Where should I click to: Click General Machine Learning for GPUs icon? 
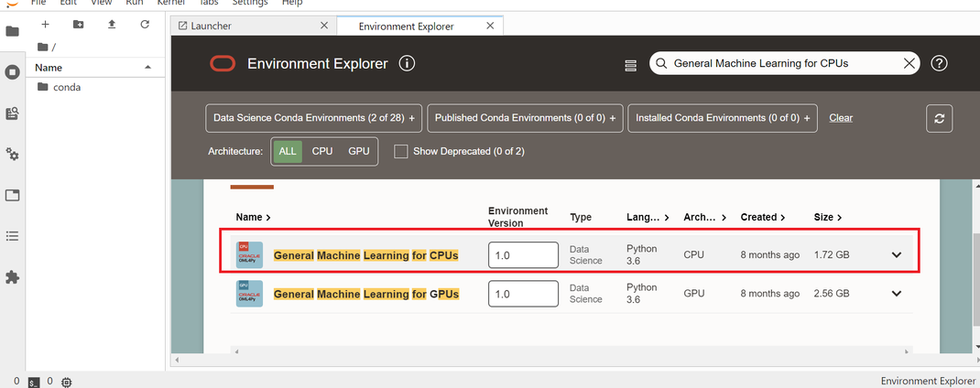pyautogui.click(x=249, y=294)
